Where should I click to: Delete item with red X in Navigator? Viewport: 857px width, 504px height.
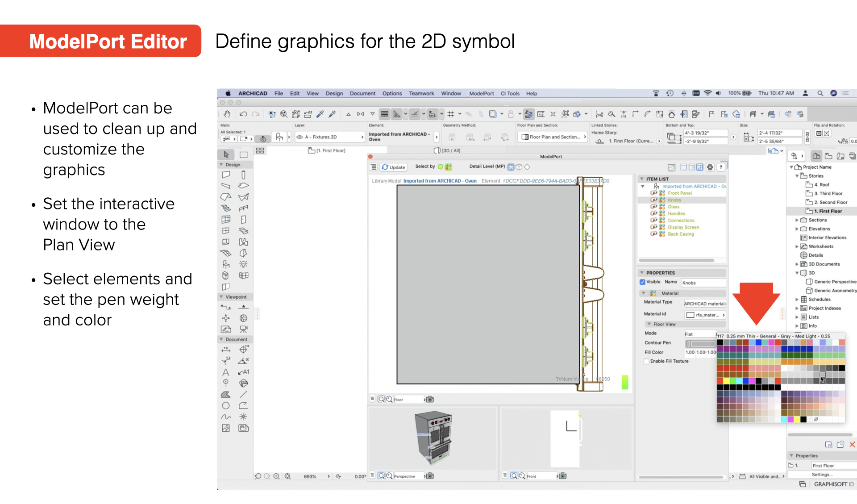tap(853, 445)
